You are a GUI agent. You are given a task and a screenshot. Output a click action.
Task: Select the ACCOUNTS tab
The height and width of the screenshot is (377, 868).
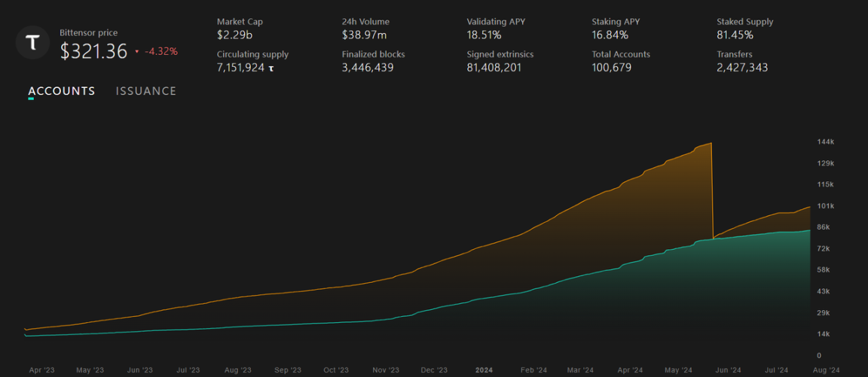[x=62, y=91]
